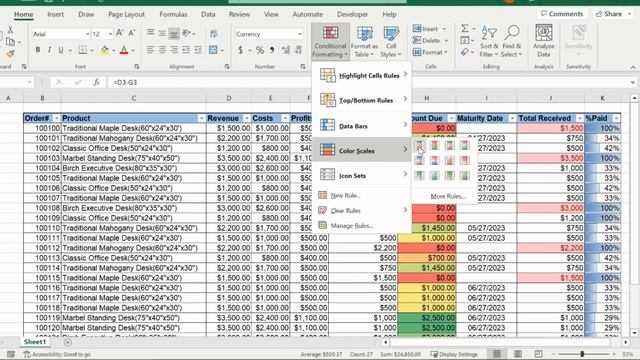Image resolution: width=640 pixels, height=360 pixels.
Task: Open the Analyze Data tool
Action: (x=544, y=41)
